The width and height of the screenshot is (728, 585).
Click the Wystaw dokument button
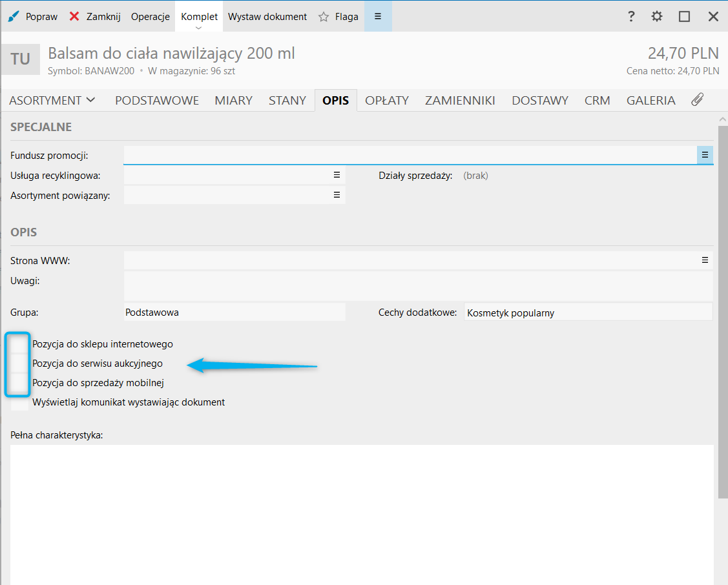pos(267,17)
